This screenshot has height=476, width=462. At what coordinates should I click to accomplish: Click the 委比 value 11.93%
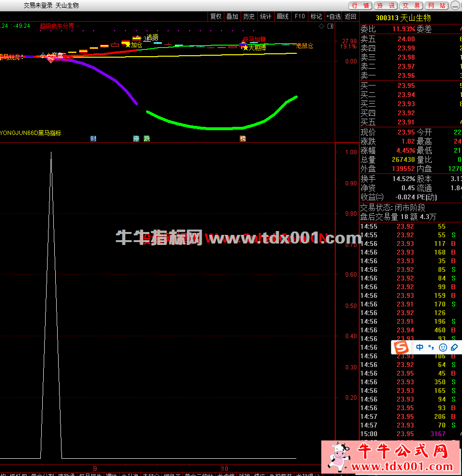pyautogui.click(x=403, y=29)
